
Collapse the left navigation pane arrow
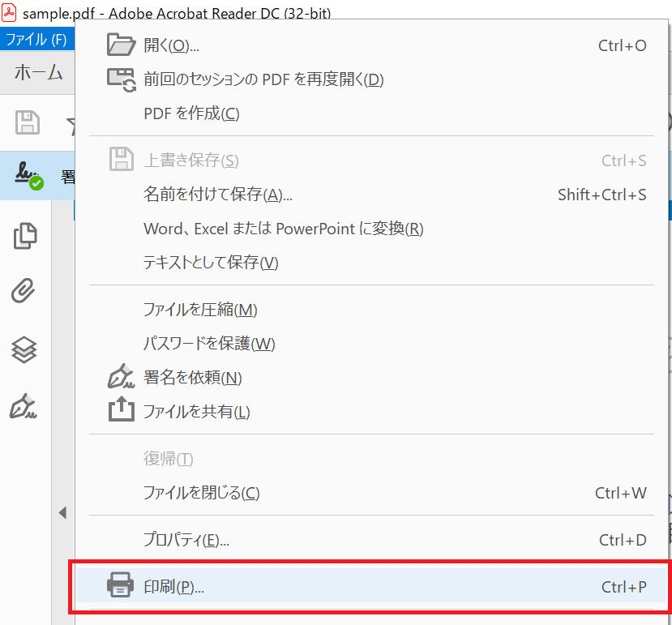pos(62,513)
